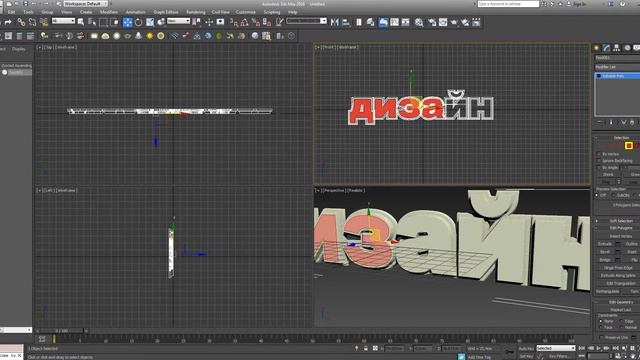Toggle the Angle Snap icon

click(x=244, y=22)
